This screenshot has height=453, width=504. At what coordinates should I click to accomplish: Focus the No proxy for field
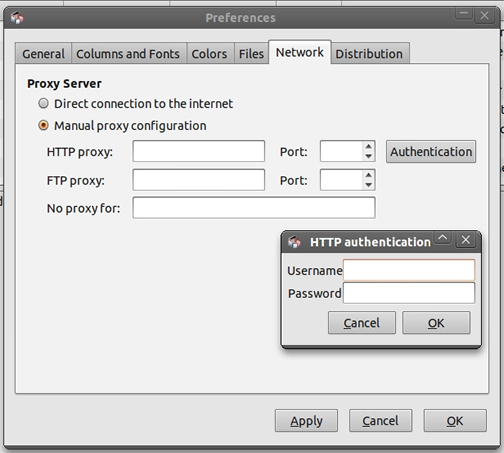tap(254, 208)
